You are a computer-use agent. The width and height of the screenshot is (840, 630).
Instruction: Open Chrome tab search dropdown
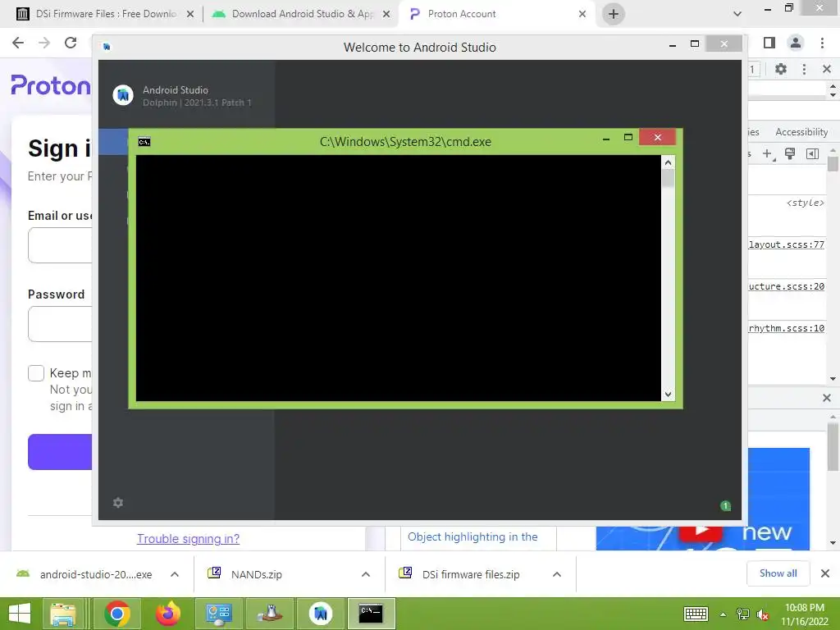point(737,14)
